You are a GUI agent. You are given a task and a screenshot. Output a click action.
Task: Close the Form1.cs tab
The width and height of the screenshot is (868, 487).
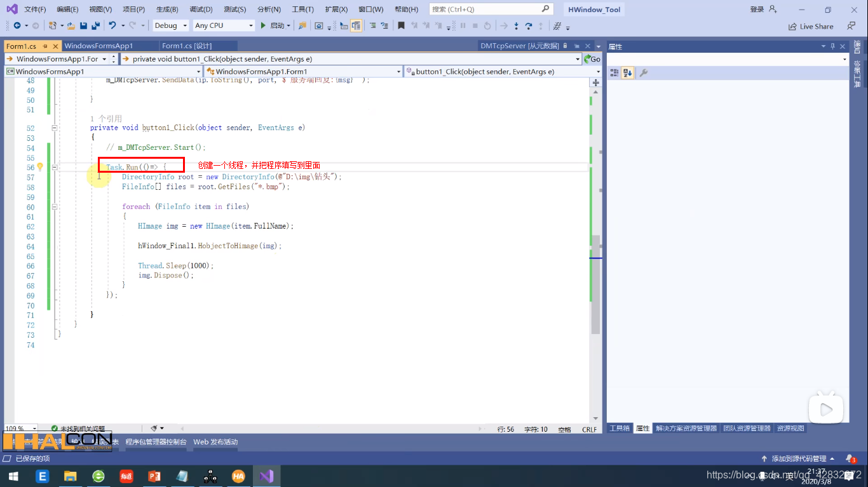tap(55, 46)
